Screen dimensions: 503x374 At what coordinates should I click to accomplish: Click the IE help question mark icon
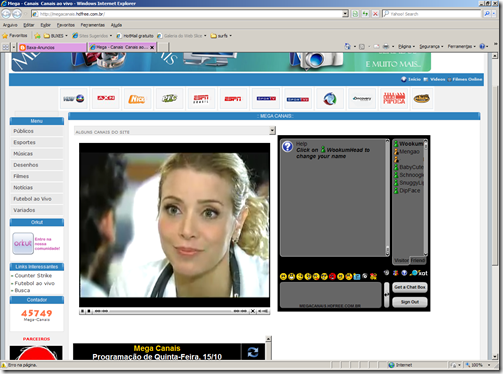[482, 46]
